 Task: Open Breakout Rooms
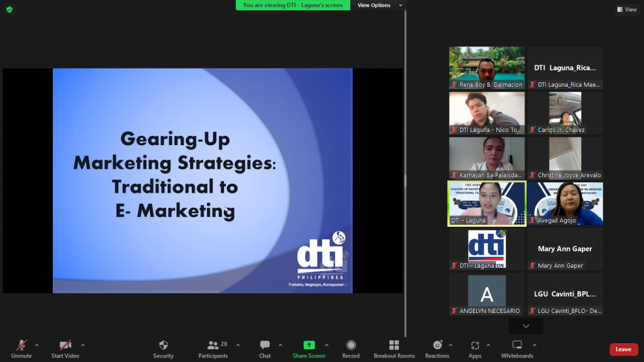(394, 348)
